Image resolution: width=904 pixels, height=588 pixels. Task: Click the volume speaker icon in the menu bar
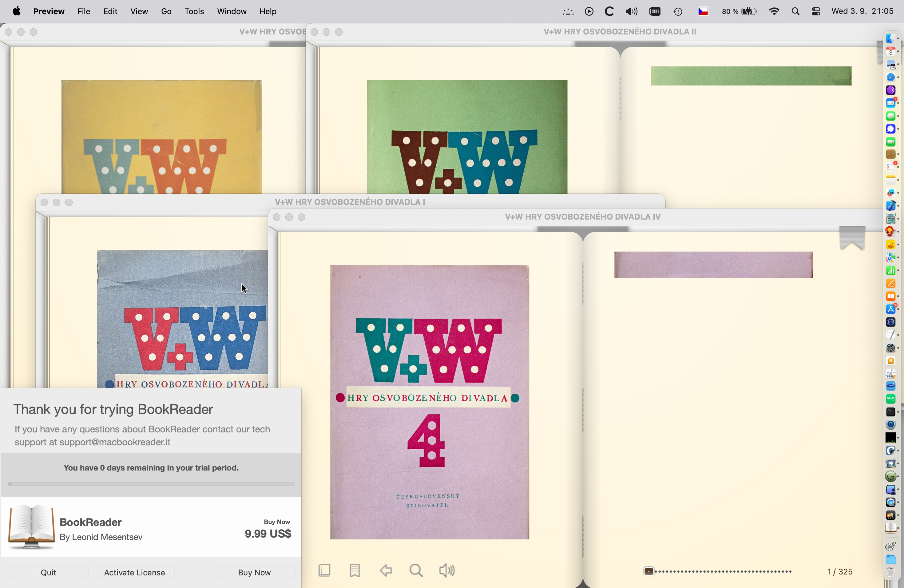631,11
